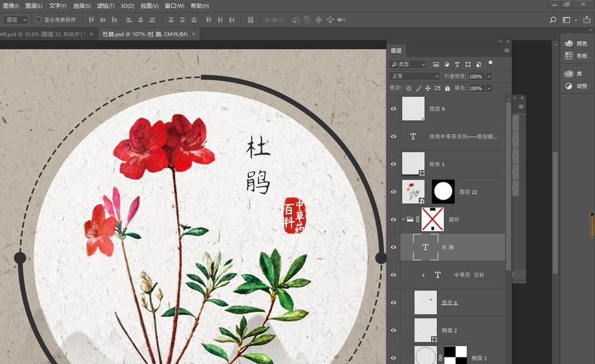
Task: Open the search magnifier in options bar
Action: click(x=553, y=20)
